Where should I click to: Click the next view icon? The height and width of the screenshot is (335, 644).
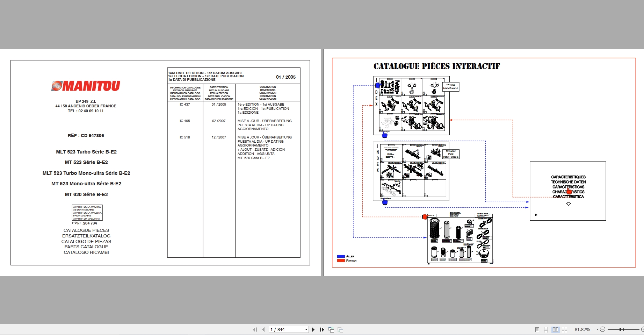[340, 329]
